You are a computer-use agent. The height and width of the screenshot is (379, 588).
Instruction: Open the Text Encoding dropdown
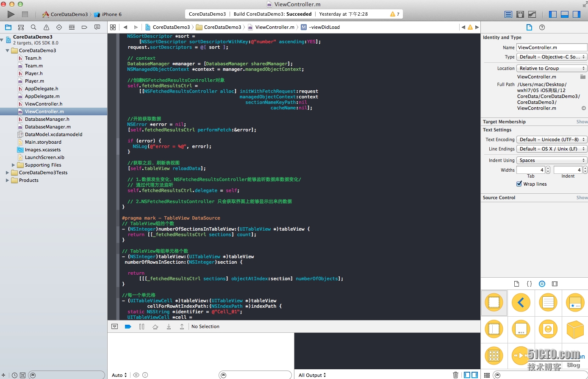coord(552,139)
